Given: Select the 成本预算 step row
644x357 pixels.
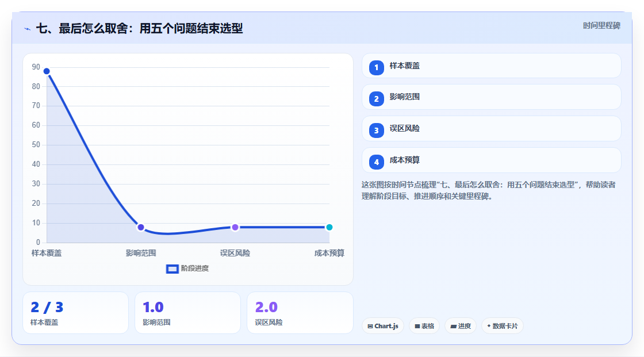Looking at the screenshot, I should pos(491,160).
